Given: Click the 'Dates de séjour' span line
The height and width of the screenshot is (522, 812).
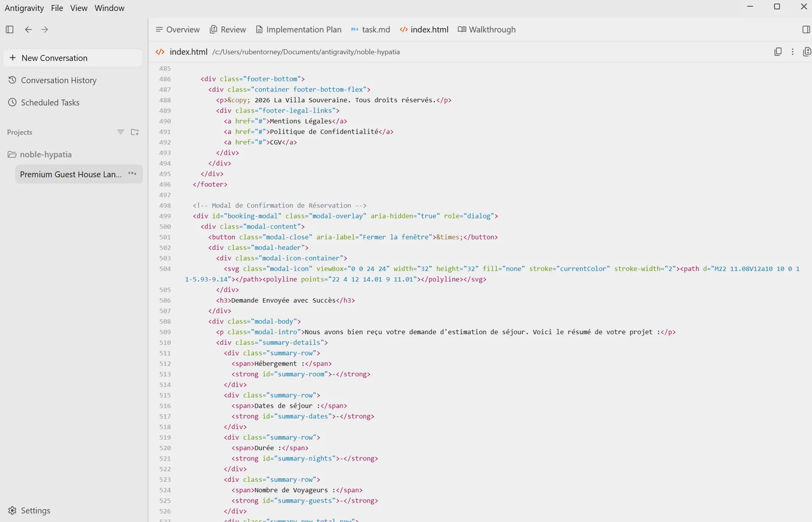Looking at the screenshot, I should click(x=289, y=406).
